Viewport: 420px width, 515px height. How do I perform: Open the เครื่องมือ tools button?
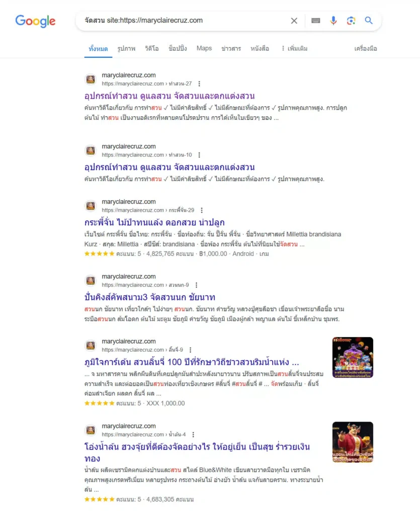[366, 49]
